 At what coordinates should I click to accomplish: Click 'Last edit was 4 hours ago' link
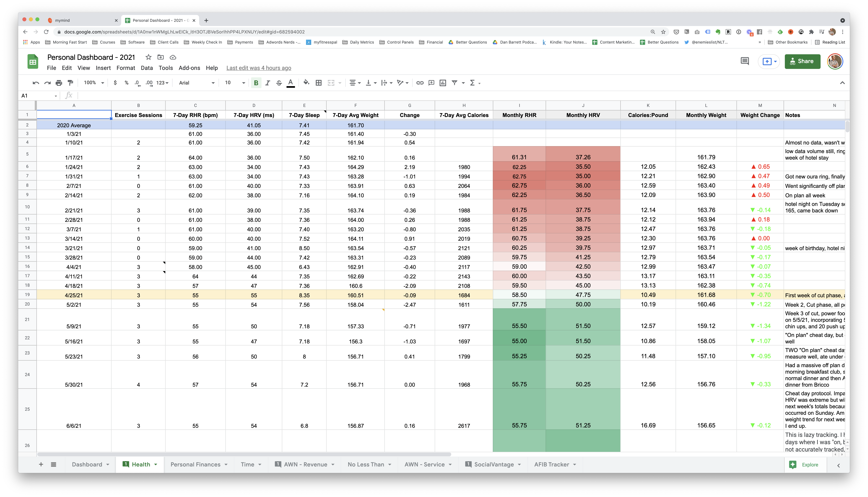point(259,68)
